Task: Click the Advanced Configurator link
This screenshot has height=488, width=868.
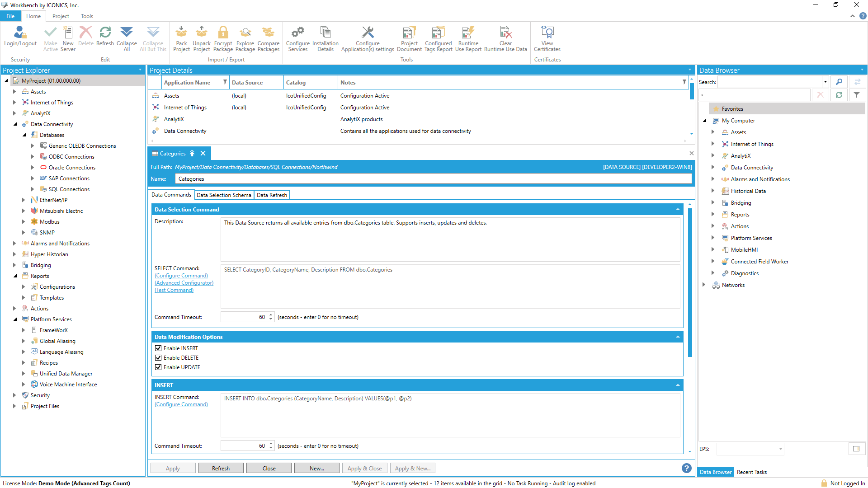Action: click(184, 283)
